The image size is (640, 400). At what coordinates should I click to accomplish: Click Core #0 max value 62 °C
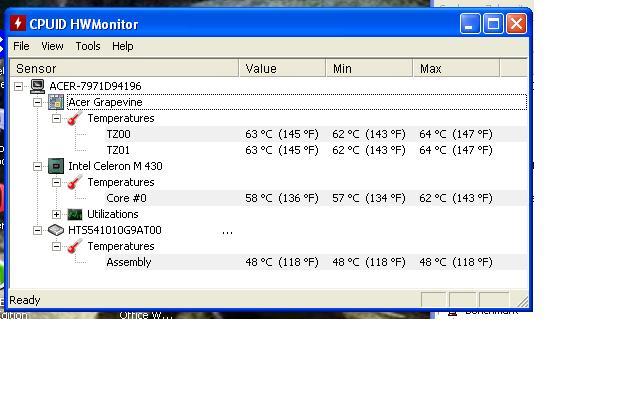click(456, 198)
